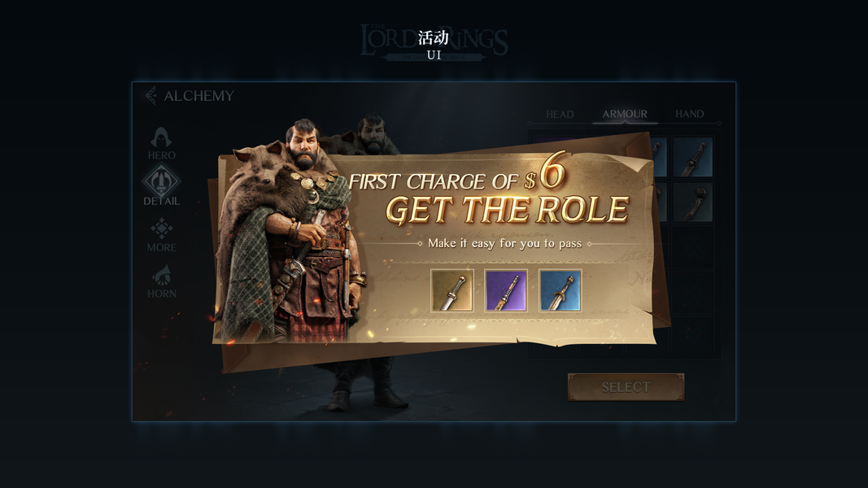Open the MORE four-diamond icon
The height and width of the screenshot is (488, 868).
161,228
